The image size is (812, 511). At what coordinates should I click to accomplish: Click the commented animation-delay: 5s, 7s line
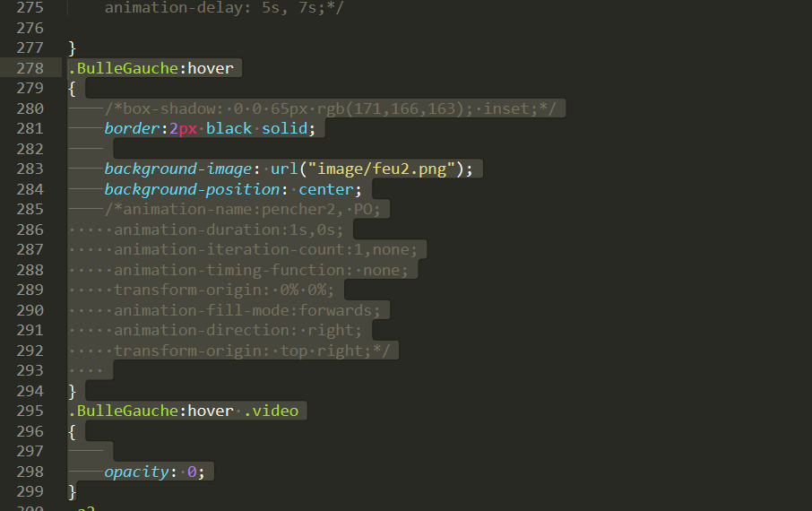coord(224,8)
